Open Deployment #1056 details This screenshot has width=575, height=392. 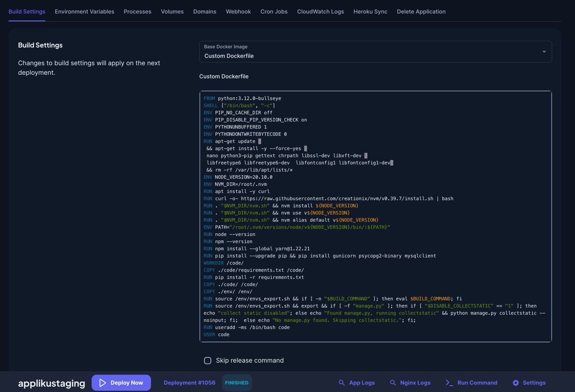coord(189,382)
